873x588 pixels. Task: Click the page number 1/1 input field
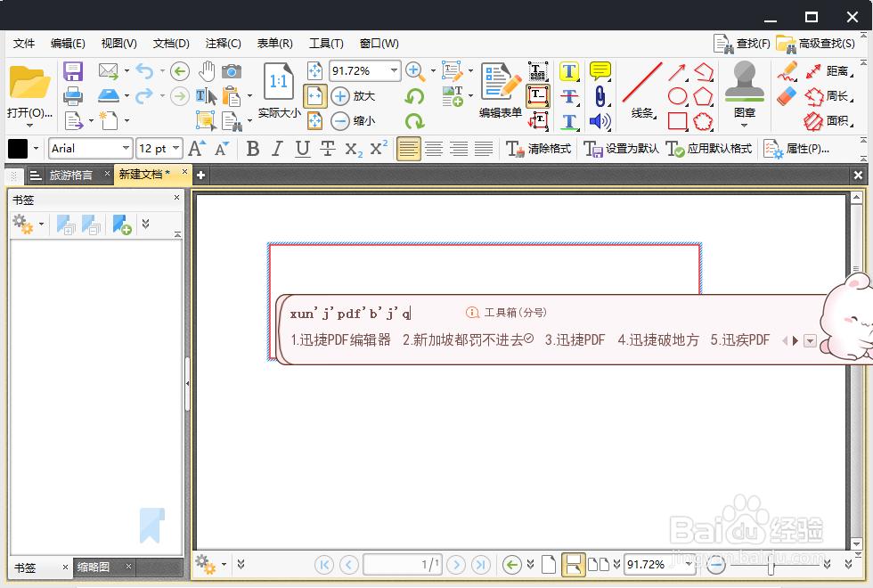[x=403, y=565]
